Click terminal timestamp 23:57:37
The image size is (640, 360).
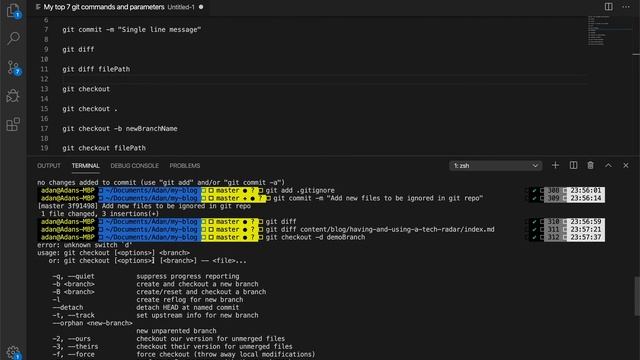pos(586,237)
